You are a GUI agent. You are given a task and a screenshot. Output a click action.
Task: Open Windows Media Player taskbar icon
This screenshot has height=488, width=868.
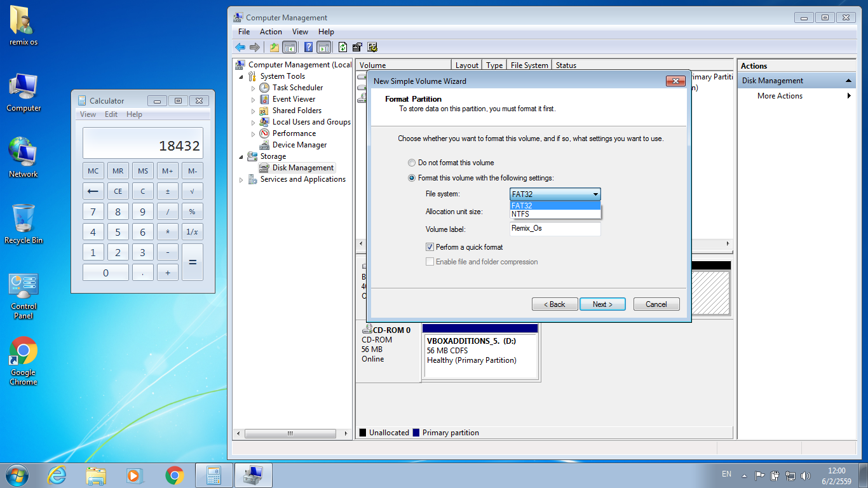pos(135,475)
